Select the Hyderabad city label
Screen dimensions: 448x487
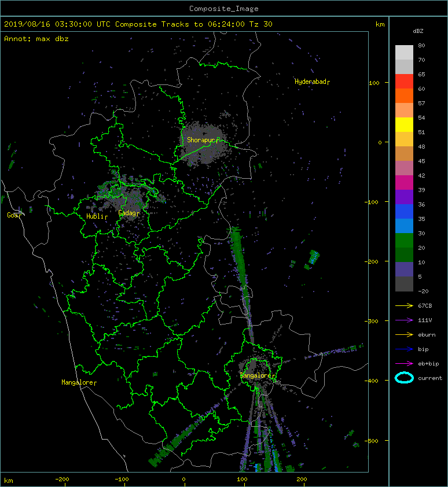(x=312, y=82)
